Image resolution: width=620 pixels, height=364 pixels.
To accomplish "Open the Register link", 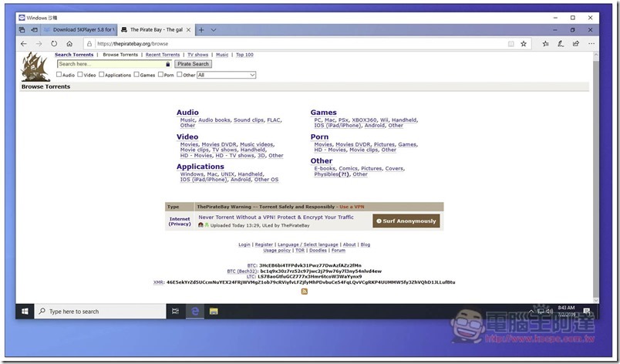I will (264, 244).
